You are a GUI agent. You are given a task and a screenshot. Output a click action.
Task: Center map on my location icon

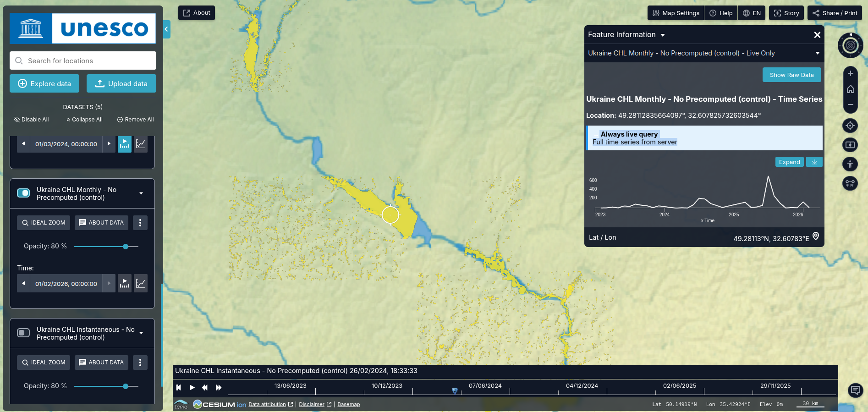click(850, 126)
